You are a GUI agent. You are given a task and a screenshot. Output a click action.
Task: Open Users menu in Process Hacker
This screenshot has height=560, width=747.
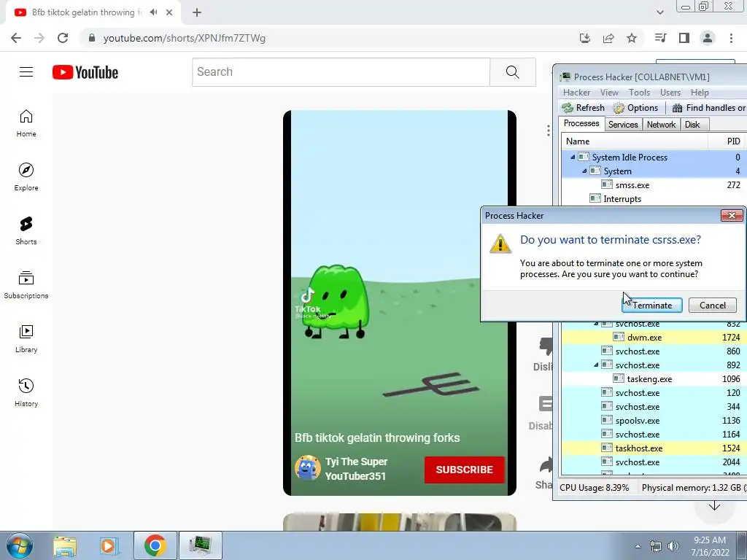[x=670, y=93]
